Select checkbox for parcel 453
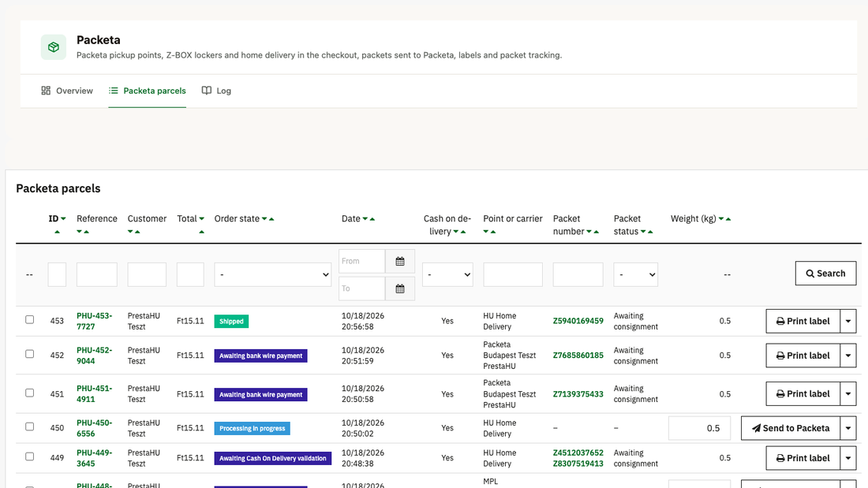 29,320
